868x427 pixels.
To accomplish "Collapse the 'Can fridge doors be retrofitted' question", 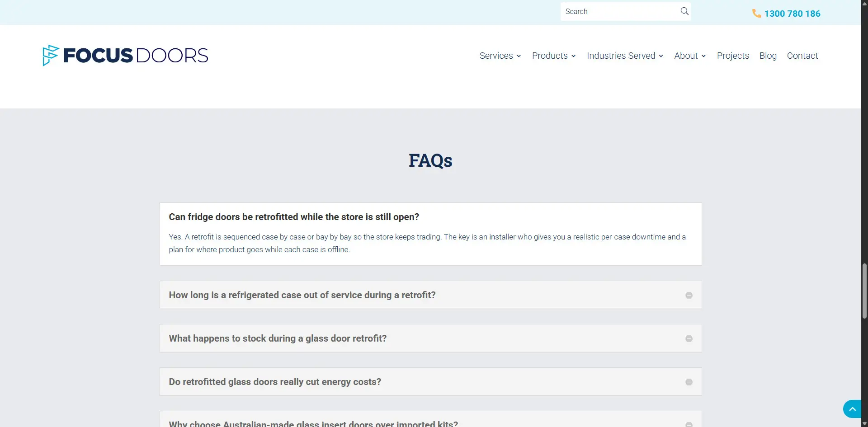I will point(294,217).
